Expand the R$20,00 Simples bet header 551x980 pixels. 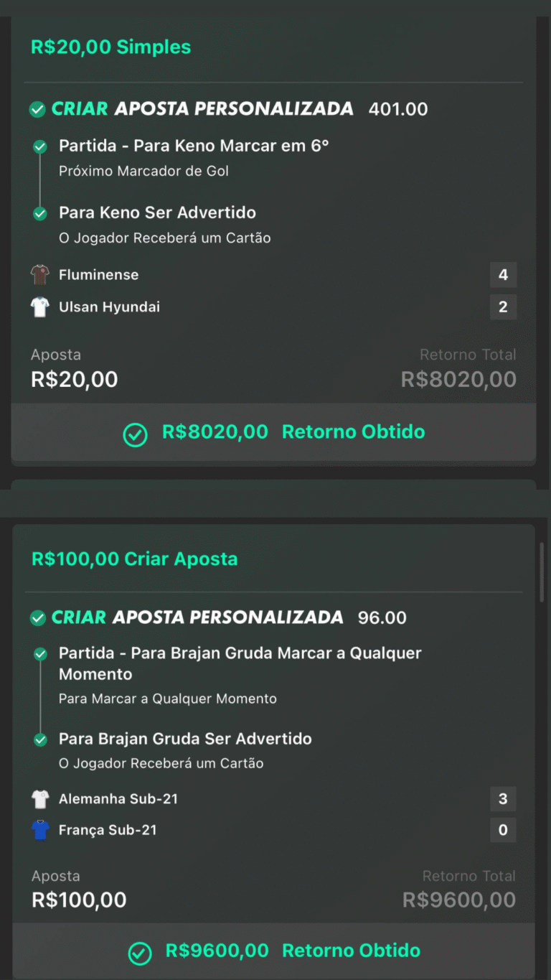click(x=111, y=47)
